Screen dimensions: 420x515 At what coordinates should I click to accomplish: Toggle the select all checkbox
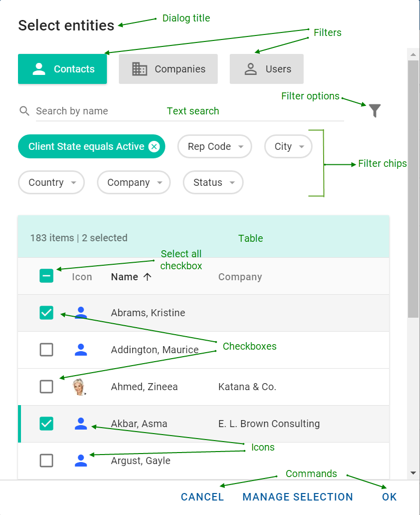(46, 275)
